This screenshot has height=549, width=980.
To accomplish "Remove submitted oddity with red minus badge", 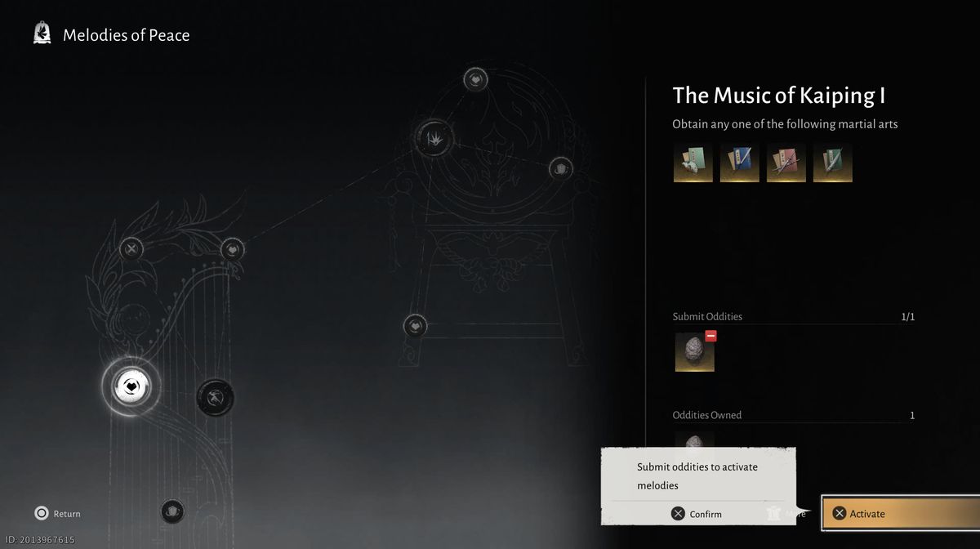I will coord(710,336).
